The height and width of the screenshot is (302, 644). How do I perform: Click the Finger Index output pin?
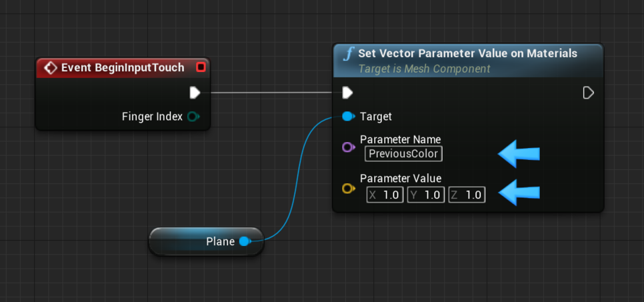point(193,117)
